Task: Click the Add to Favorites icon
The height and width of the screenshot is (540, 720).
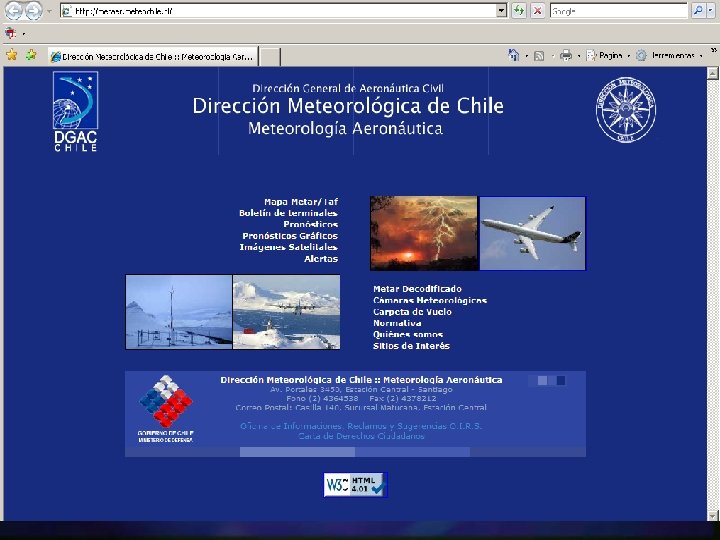Action: click(x=31, y=56)
